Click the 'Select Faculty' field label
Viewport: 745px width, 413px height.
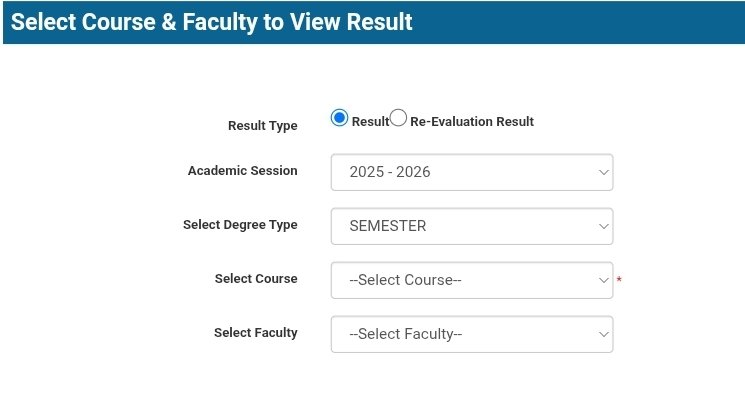(x=255, y=333)
